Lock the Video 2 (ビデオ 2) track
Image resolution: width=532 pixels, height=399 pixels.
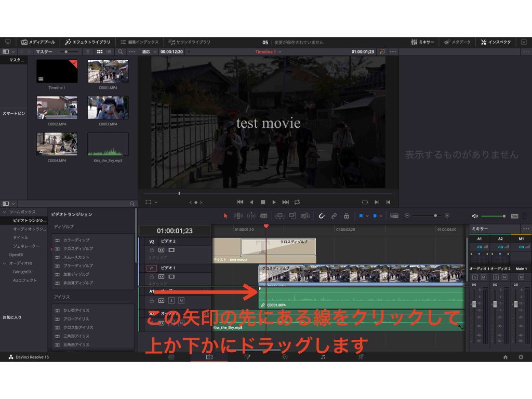tap(152, 250)
